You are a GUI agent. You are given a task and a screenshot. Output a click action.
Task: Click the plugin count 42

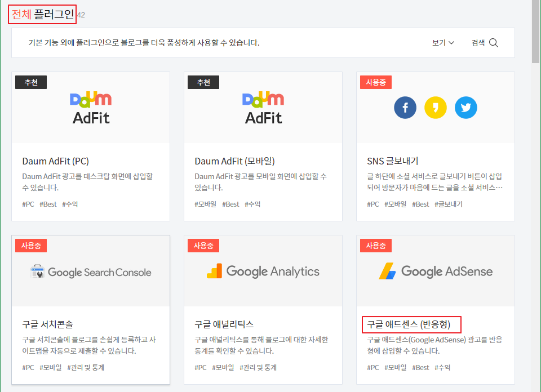(81, 15)
